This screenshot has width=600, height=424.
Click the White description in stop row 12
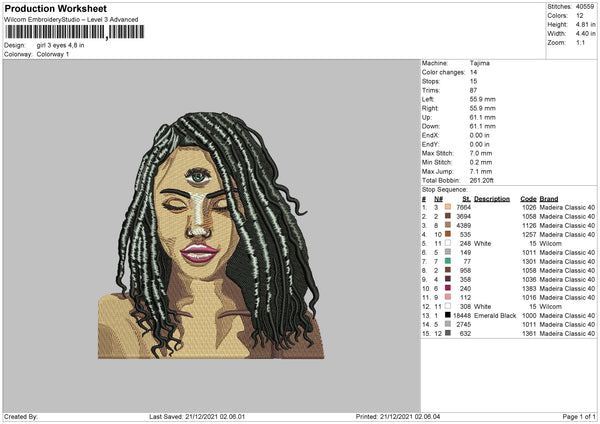pos(482,307)
